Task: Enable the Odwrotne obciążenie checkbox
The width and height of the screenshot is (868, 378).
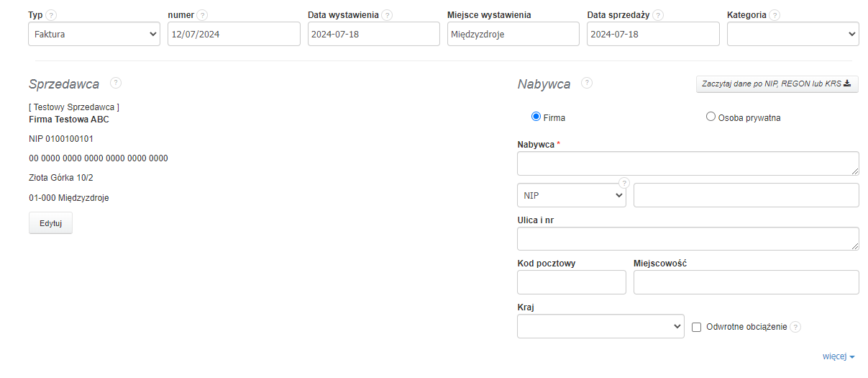Action: click(696, 327)
